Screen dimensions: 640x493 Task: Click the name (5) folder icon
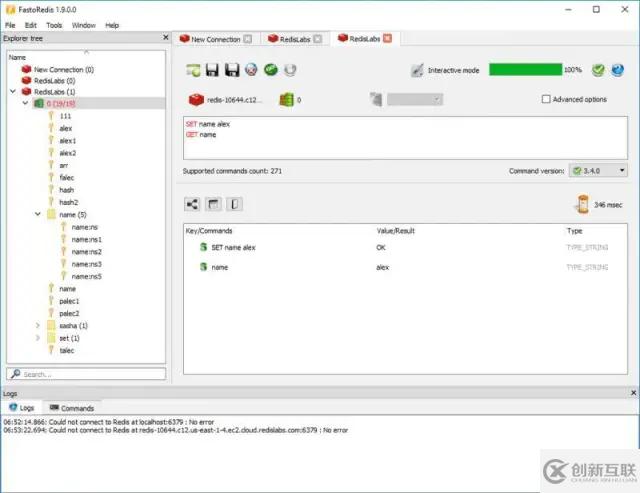[51, 214]
